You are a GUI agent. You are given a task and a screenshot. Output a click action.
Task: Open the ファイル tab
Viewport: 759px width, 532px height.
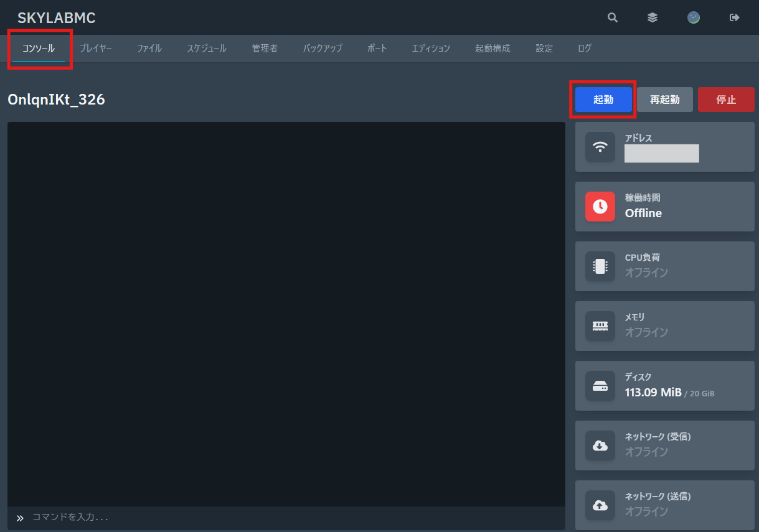coord(149,49)
